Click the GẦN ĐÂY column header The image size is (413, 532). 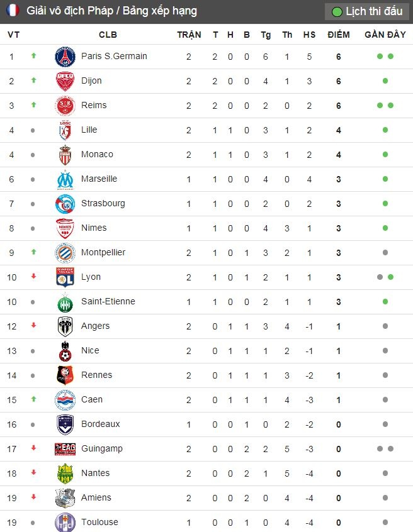pos(385,35)
